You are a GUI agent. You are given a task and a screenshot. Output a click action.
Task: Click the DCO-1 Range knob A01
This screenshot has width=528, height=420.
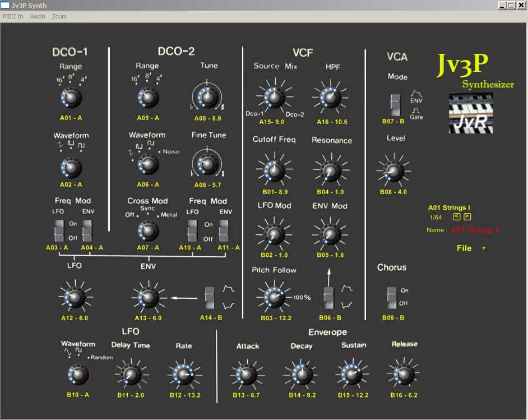pos(71,98)
